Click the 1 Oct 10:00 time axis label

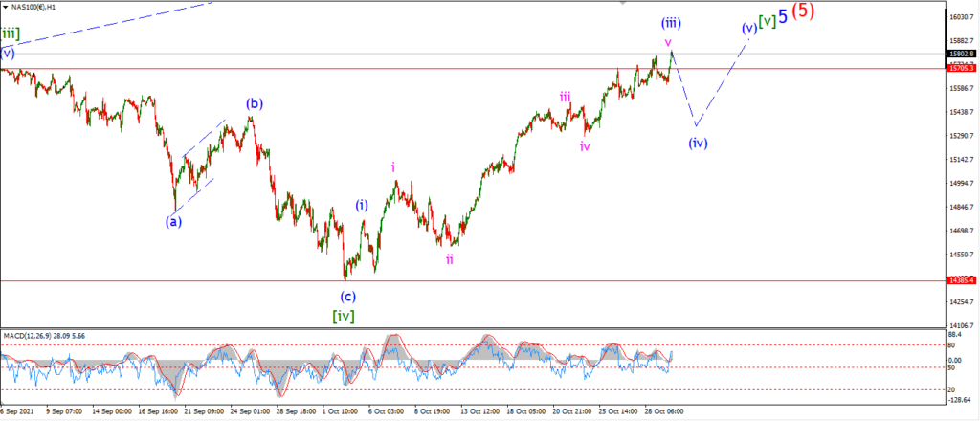click(341, 412)
